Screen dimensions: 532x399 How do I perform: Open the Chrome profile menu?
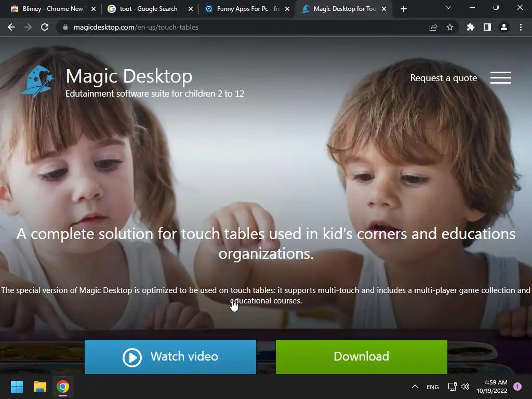point(504,27)
